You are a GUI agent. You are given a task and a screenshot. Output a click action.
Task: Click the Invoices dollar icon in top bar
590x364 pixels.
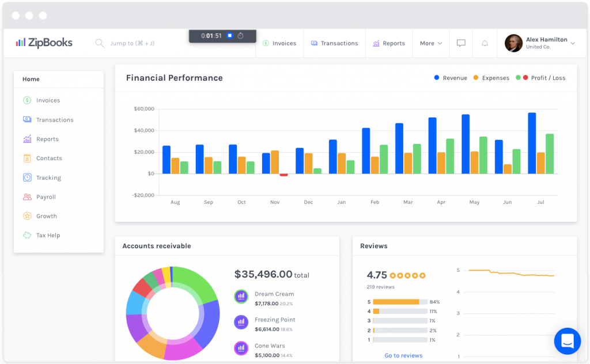point(266,43)
